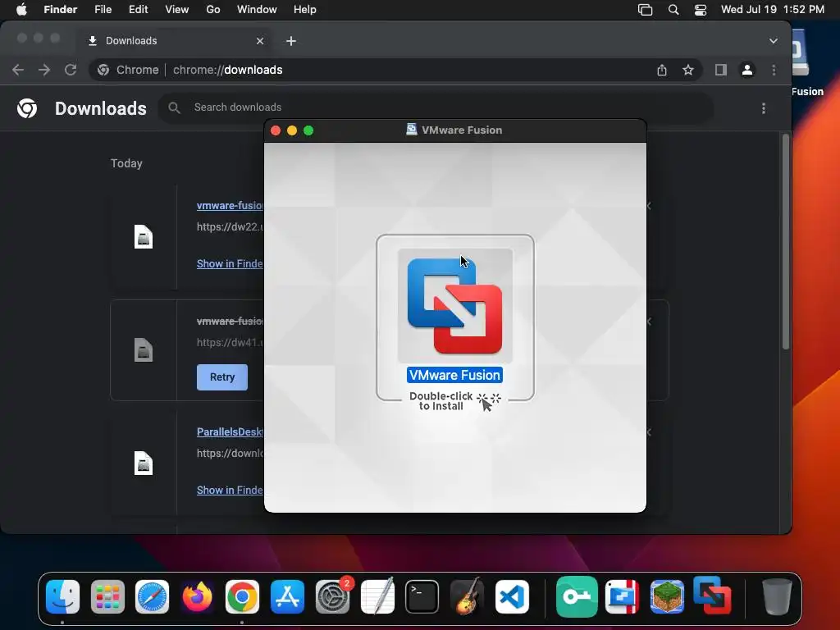Select the highlighted VMware Fusion label
Viewport: 840px width, 630px height.
(x=454, y=375)
